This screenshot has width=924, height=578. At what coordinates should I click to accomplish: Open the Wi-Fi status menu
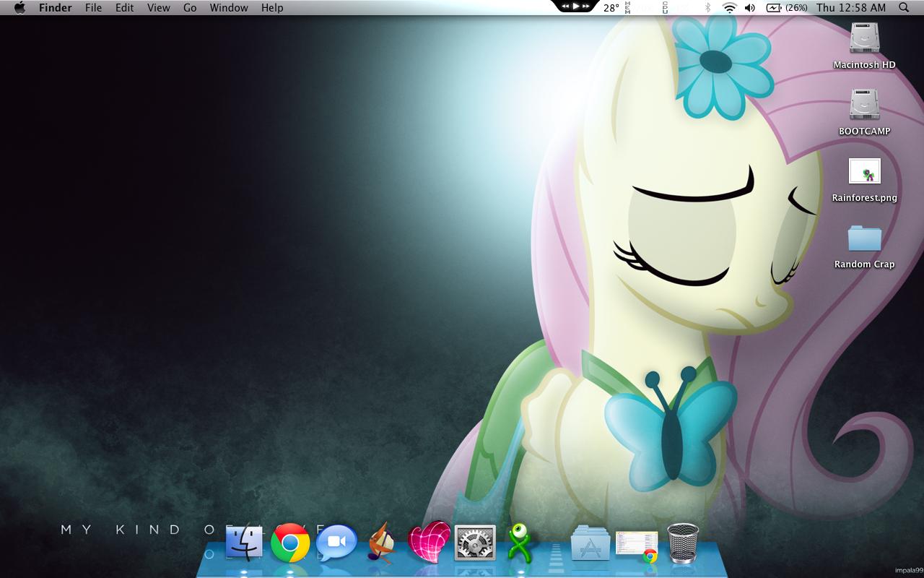(729, 8)
